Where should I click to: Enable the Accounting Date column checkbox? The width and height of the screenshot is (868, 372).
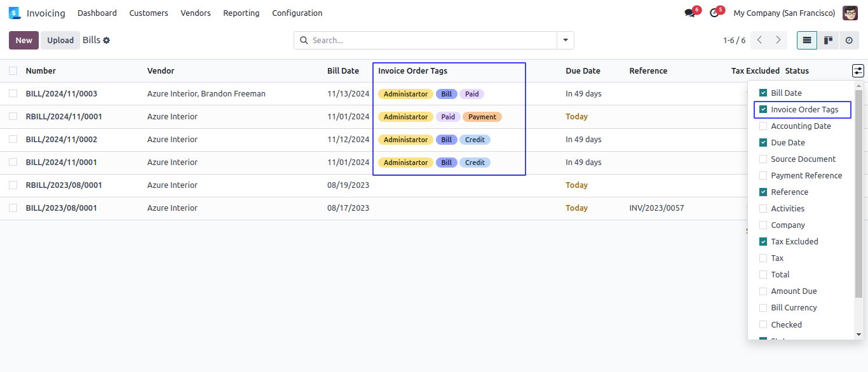click(x=763, y=126)
